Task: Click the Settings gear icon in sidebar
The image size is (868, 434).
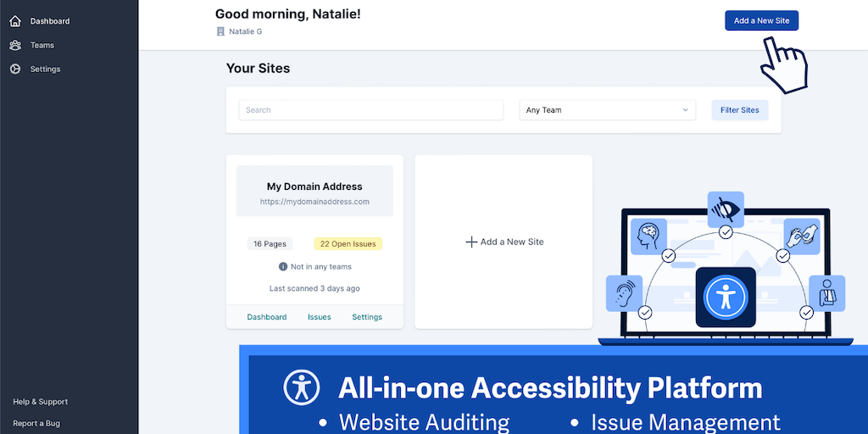Action: [15, 70]
